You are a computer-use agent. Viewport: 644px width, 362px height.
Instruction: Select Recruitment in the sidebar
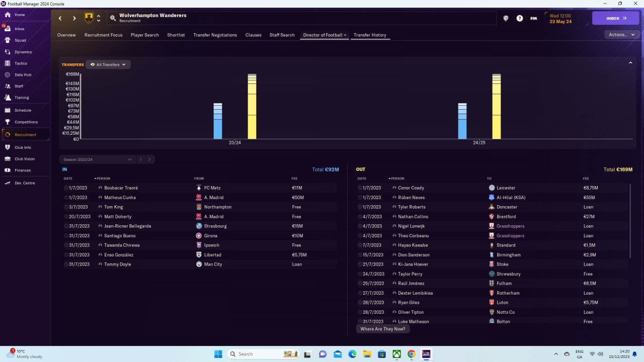pyautogui.click(x=25, y=135)
